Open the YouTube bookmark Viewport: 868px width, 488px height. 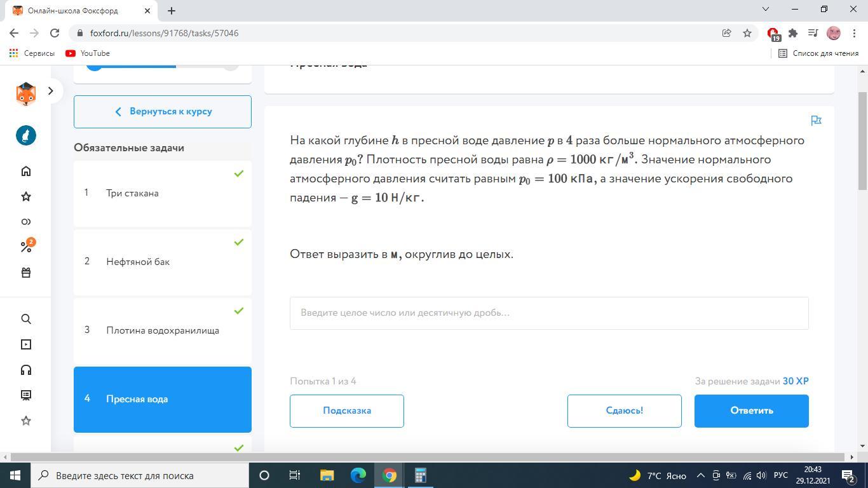(88, 53)
